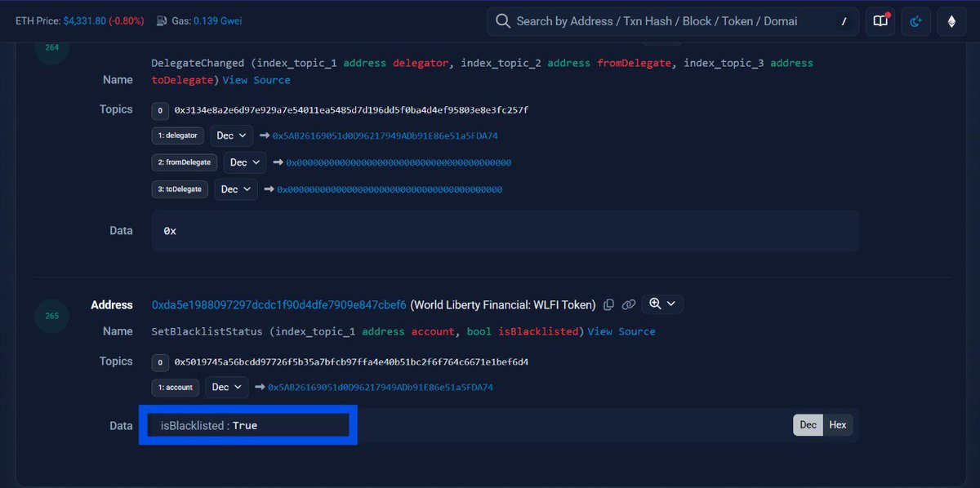Click the 3: toDelegate topic label

[x=180, y=189]
